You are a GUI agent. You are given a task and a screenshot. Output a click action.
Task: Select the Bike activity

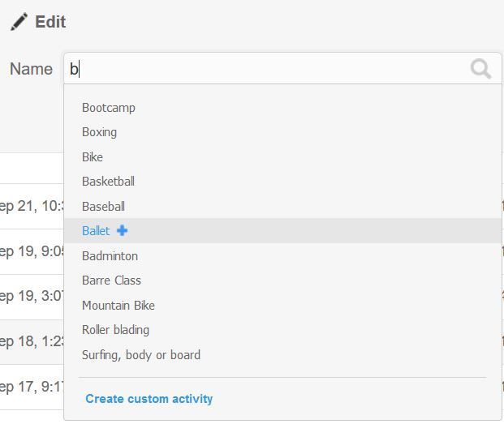(x=93, y=157)
